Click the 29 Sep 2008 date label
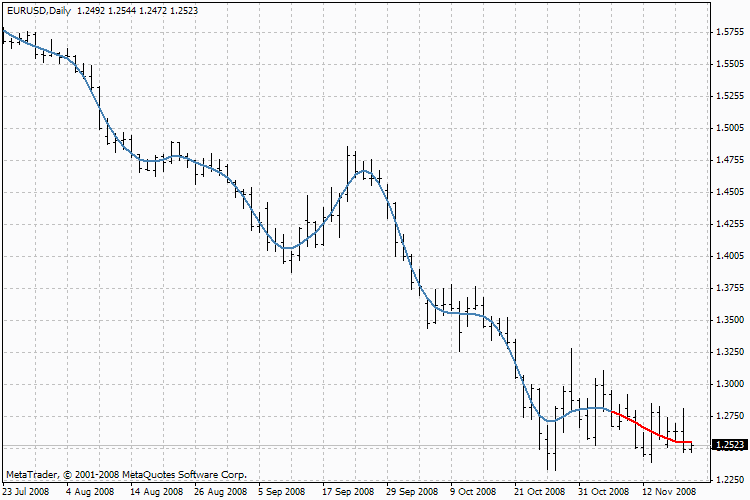Screen dimensions: 750x500 tap(411, 491)
